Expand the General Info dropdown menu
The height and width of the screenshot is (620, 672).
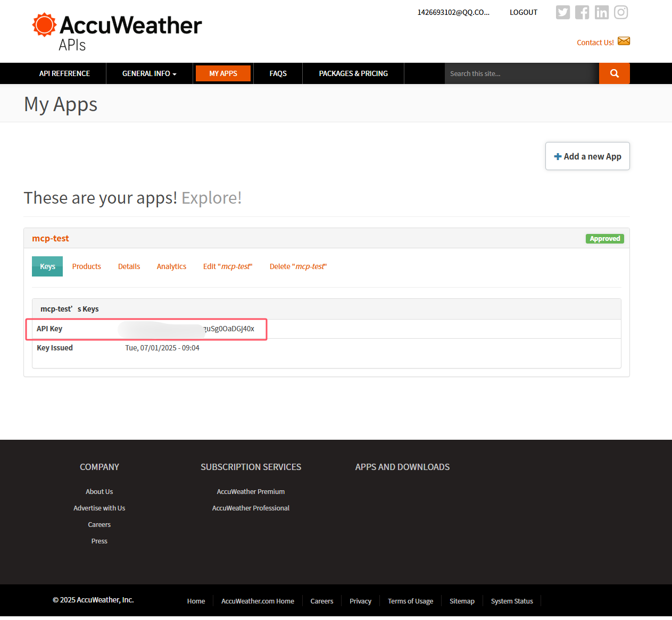[149, 73]
